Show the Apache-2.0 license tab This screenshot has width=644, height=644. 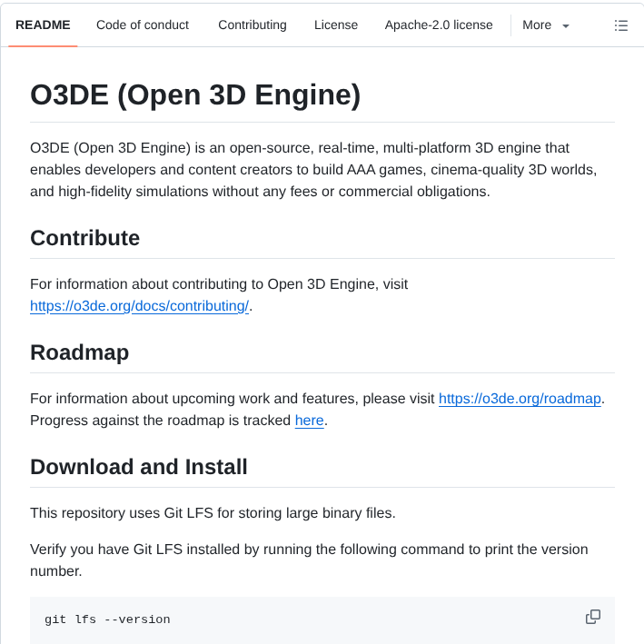(x=439, y=25)
